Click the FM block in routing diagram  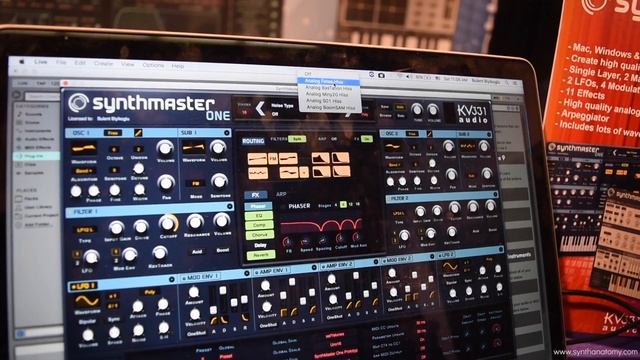(x=273, y=158)
